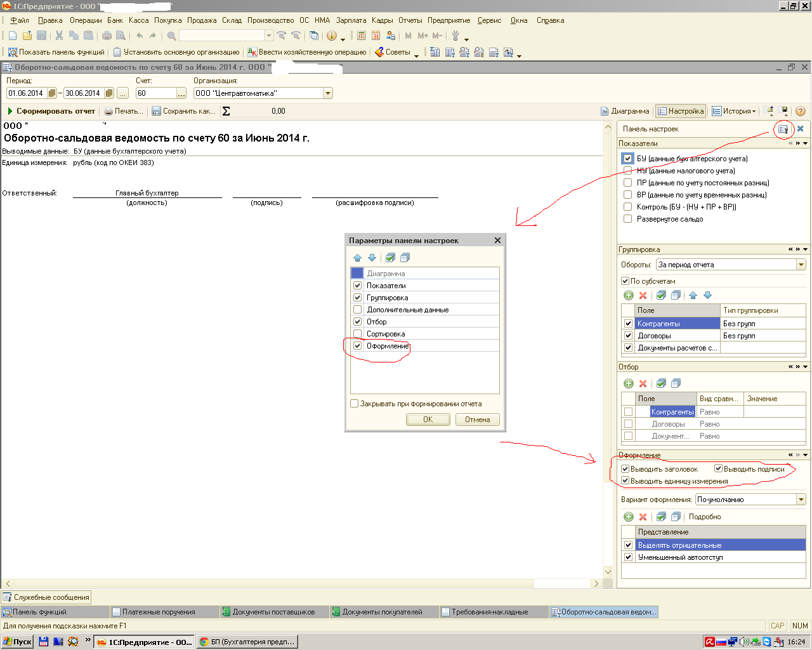Click the help question mark icon
The image size is (812, 650).
800,111
